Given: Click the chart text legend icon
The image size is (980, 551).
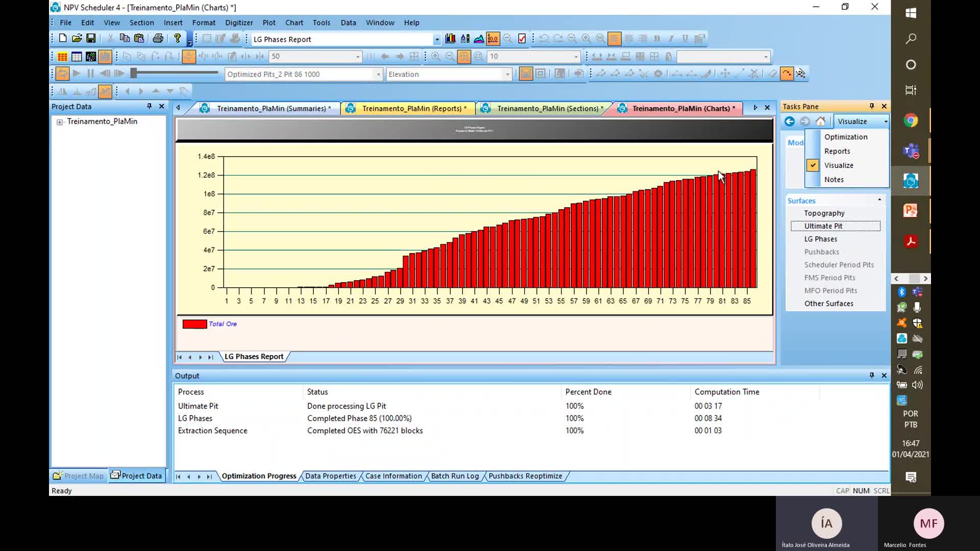Looking at the screenshot, I should pyautogui.click(x=464, y=39).
